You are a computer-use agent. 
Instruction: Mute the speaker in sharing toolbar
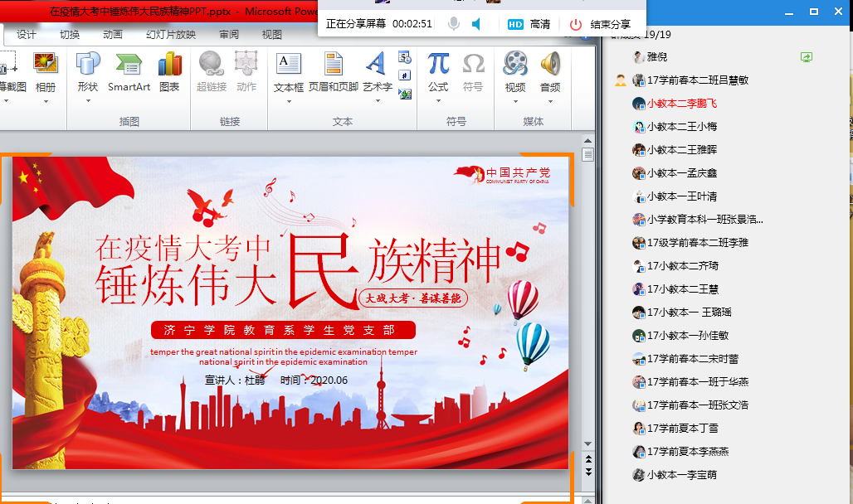(477, 24)
